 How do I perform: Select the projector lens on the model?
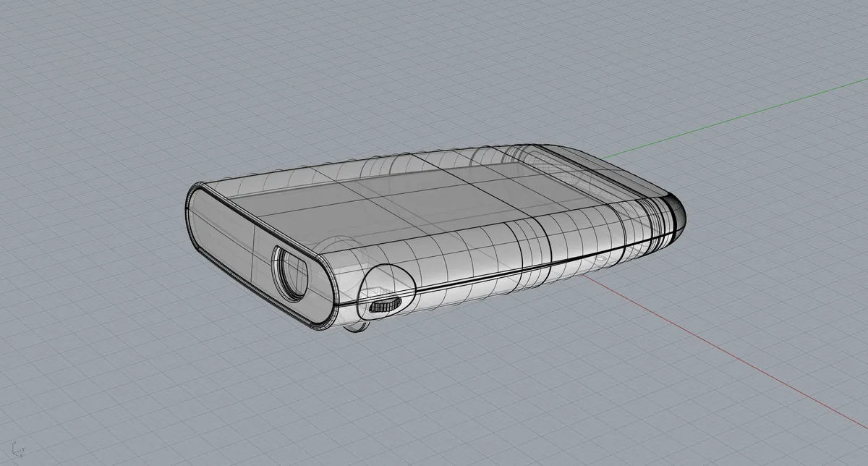click(292, 274)
